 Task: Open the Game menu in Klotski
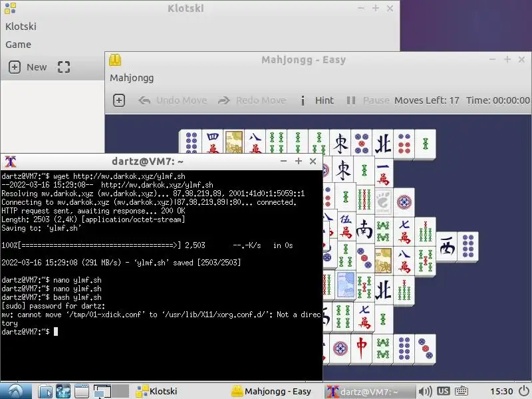(19, 45)
